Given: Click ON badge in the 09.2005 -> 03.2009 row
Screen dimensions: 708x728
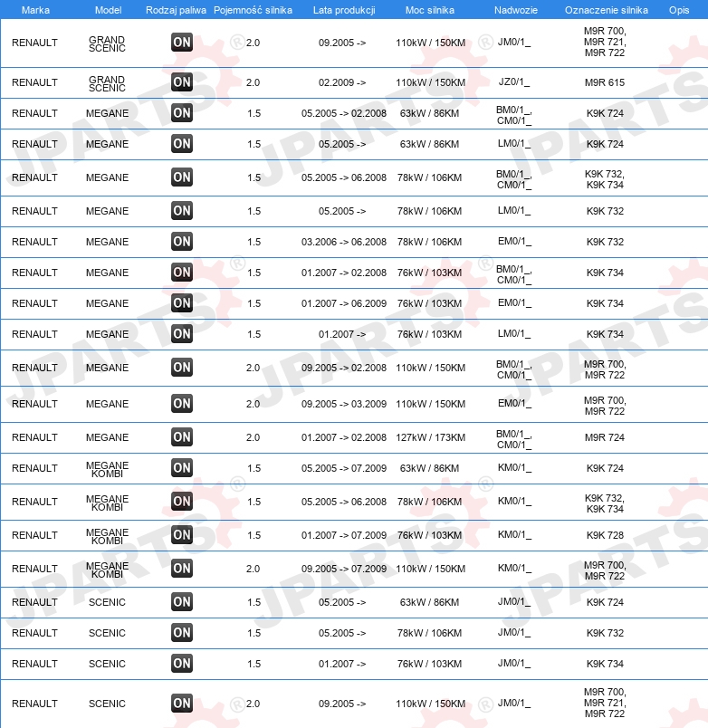Looking at the screenshot, I should coord(181,404).
